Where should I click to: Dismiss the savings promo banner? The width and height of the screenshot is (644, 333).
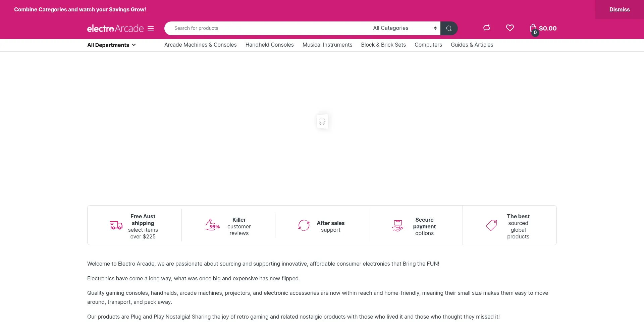pyautogui.click(x=619, y=9)
